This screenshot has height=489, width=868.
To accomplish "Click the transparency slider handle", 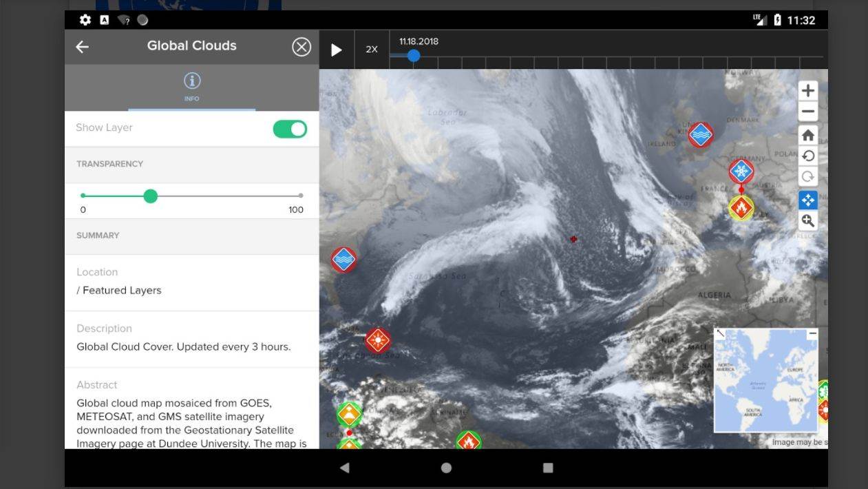I will click(x=151, y=196).
